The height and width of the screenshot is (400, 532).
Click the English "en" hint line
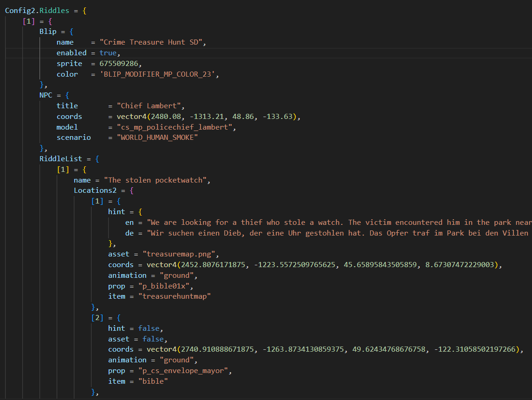point(328,223)
